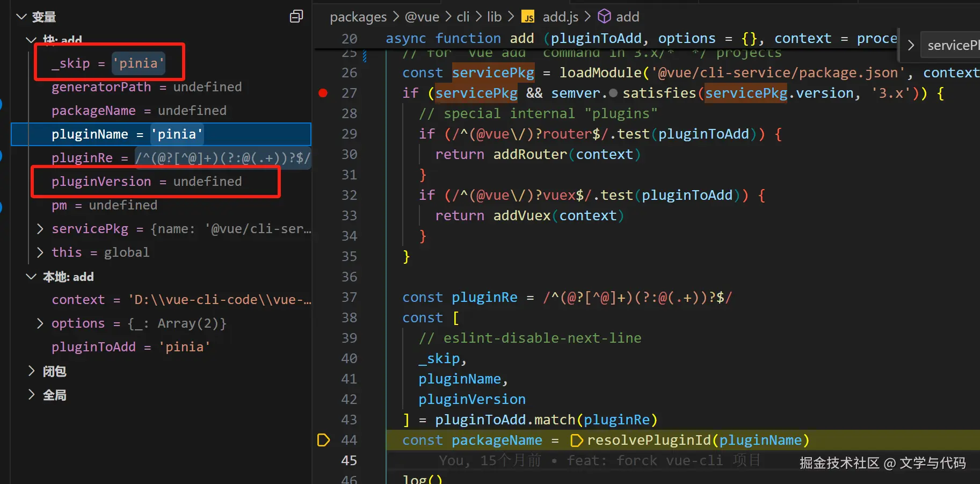Click the eslint-disable-next-line comment
Image resolution: width=980 pixels, height=484 pixels.
pos(530,338)
